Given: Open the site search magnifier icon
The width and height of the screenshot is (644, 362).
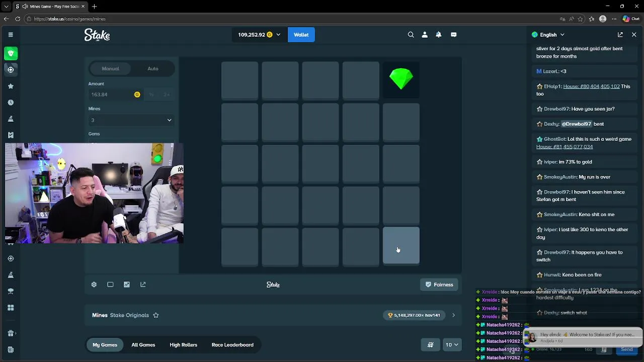Looking at the screenshot, I should click(411, 35).
